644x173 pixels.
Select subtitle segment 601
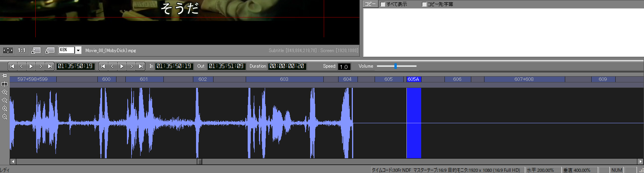(144, 79)
